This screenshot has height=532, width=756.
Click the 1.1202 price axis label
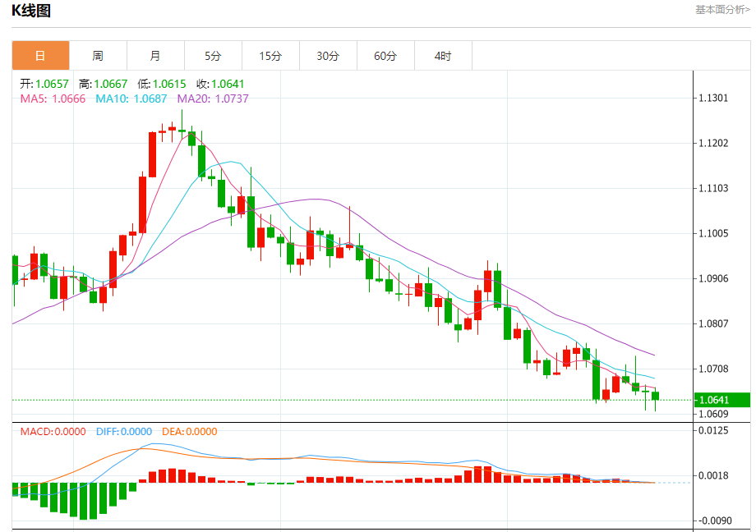713,144
